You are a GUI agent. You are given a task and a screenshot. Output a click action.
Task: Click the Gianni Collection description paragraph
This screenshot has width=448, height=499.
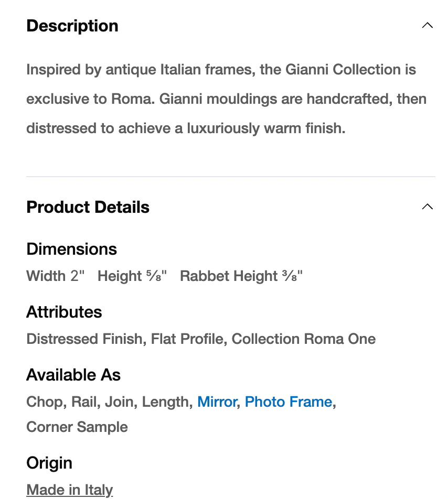click(226, 99)
